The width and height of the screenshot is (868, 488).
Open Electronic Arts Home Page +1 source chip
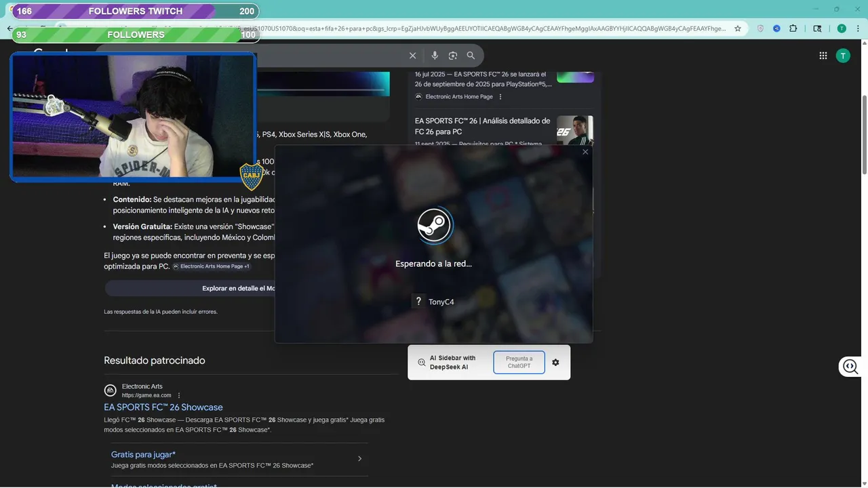(x=211, y=266)
